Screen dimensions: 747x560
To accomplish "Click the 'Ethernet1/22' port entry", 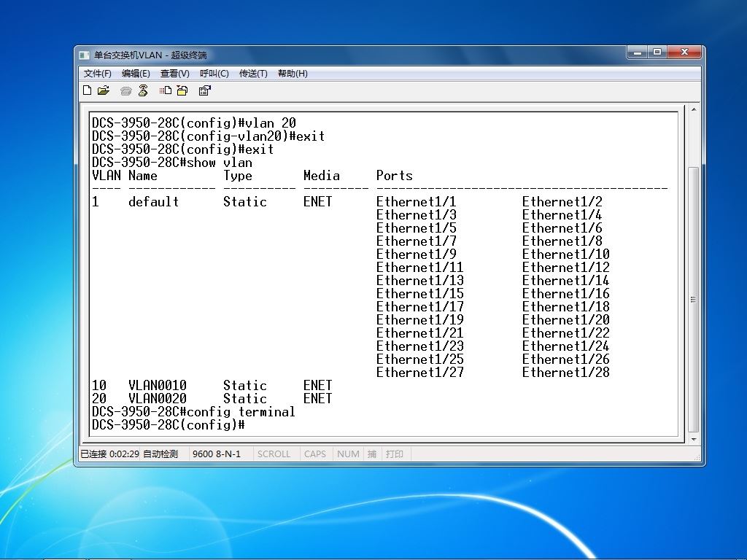I will click(566, 333).
